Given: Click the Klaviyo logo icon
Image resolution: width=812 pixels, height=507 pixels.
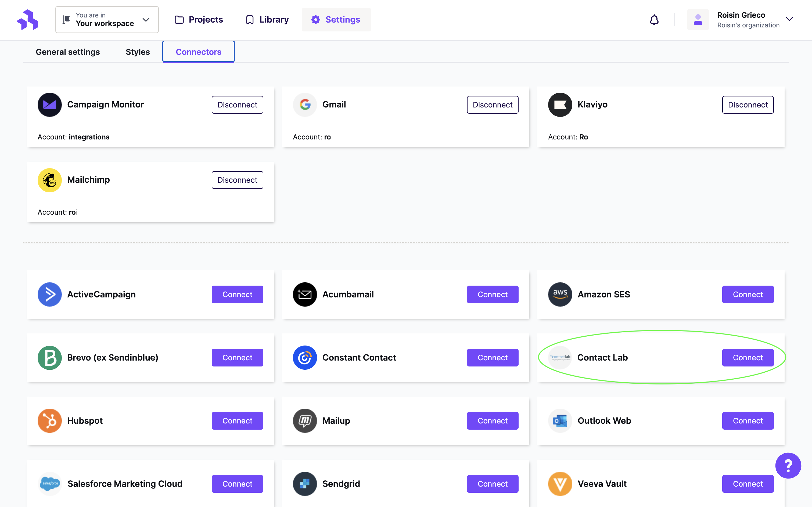Looking at the screenshot, I should [x=560, y=105].
